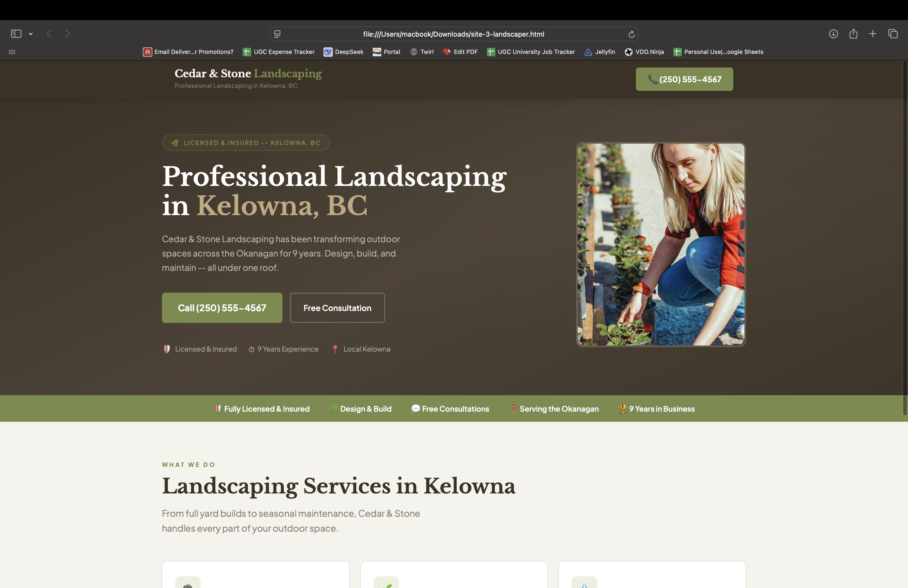Share the current page
Image resolution: width=908 pixels, height=588 pixels.
pos(854,33)
